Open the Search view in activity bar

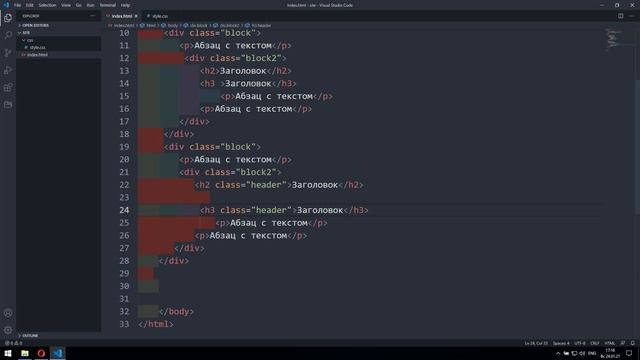coord(8,35)
